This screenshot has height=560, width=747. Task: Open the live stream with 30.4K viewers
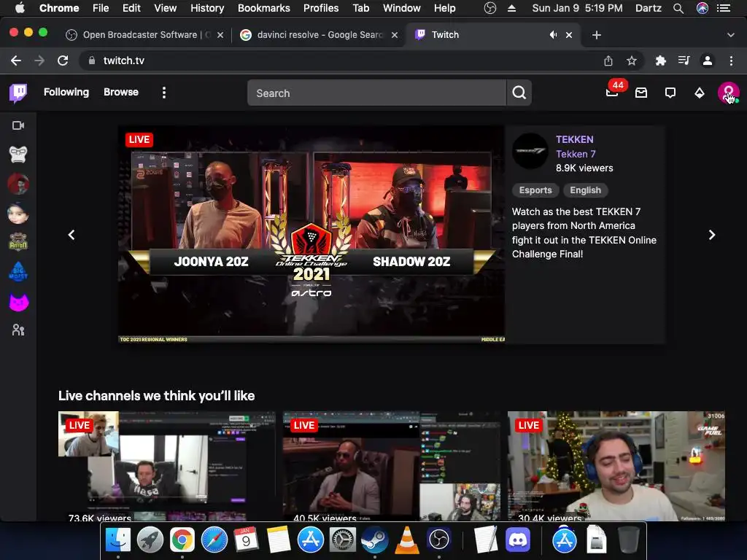616,466
